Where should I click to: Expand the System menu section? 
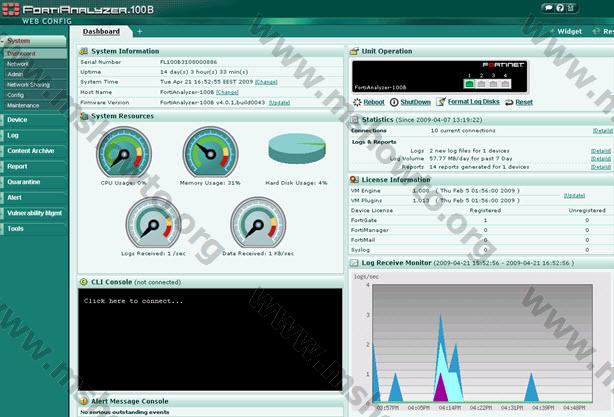33,41
